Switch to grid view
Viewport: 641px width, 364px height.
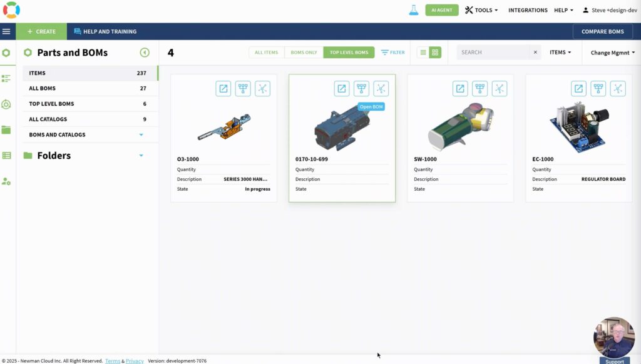click(435, 53)
